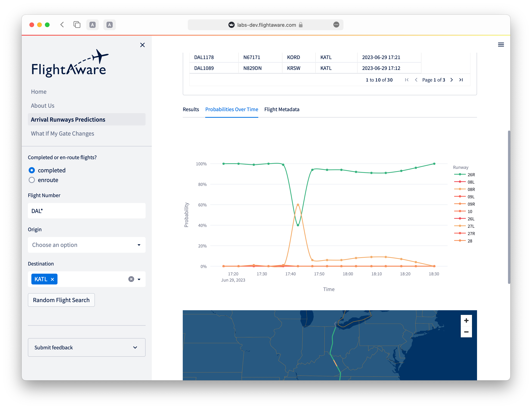
Task: Click the 26R data point at 18:30
Action: [x=434, y=164]
